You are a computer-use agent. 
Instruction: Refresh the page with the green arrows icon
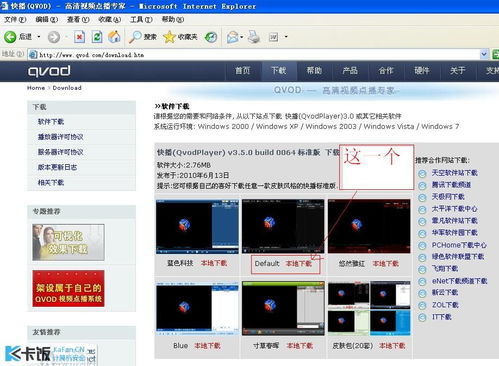tap(97, 37)
